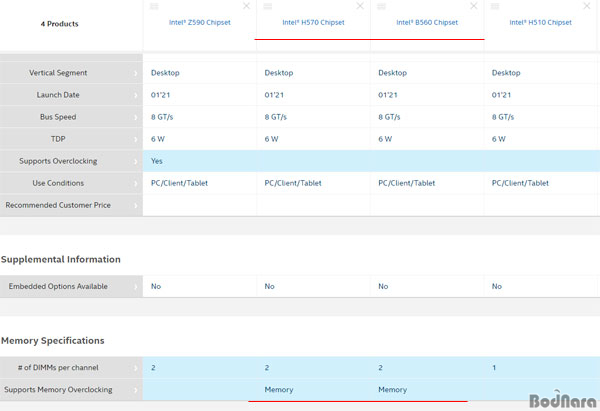Click the Recommended Customer Price label
The width and height of the screenshot is (600, 411).
58,205
